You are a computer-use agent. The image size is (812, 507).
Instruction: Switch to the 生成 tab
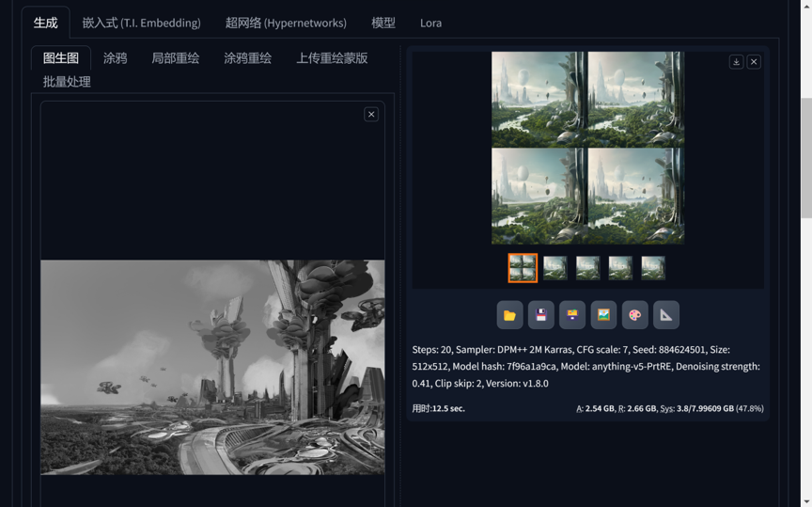coord(45,23)
